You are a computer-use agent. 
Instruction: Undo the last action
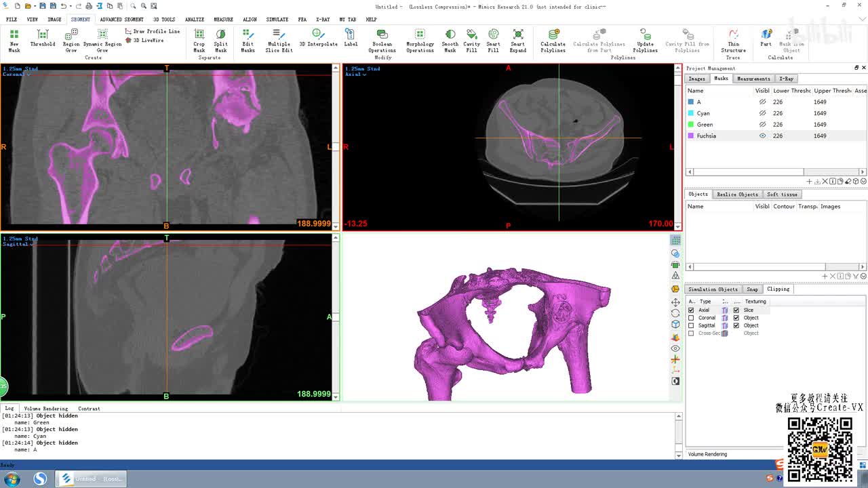click(x=63, y=6)
